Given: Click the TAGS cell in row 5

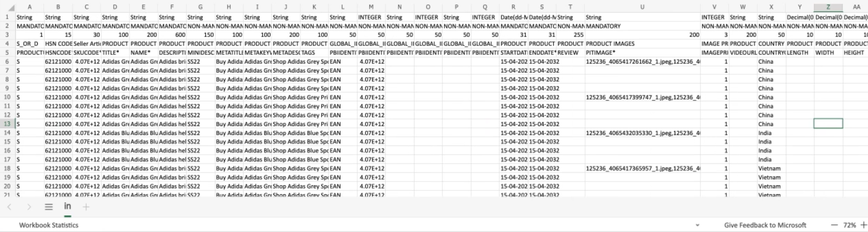Looking at the screenshot, I should coord(314,52).
